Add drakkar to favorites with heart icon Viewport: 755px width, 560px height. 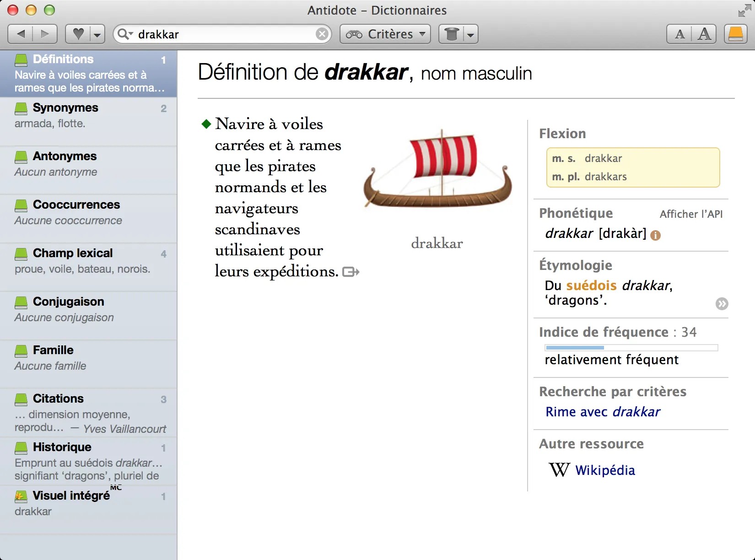(x=78, y=34)
